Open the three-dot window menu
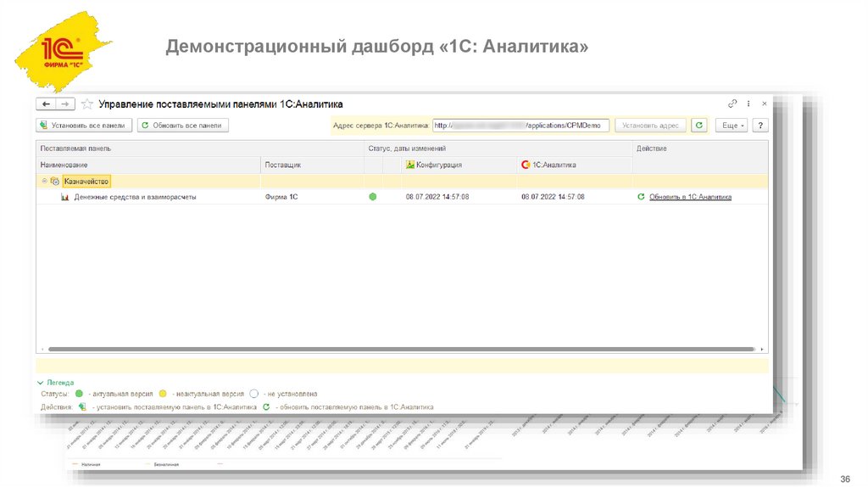 pos(748,104)
